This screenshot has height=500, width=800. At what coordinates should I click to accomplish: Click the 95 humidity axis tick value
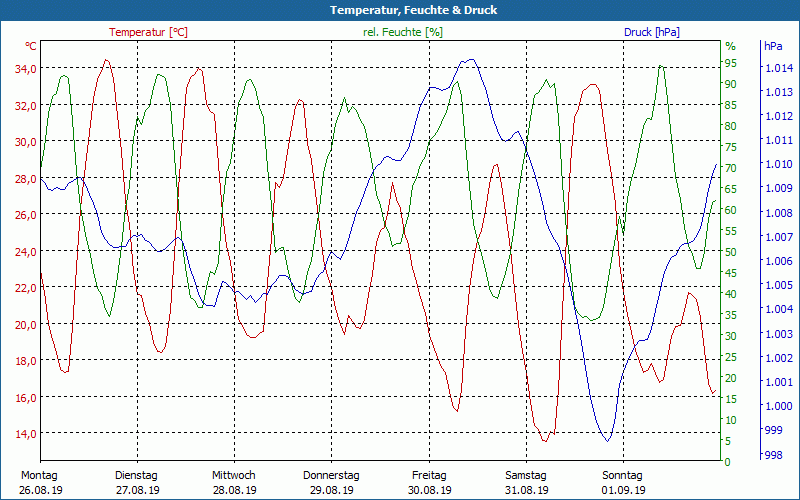(730, 63)
